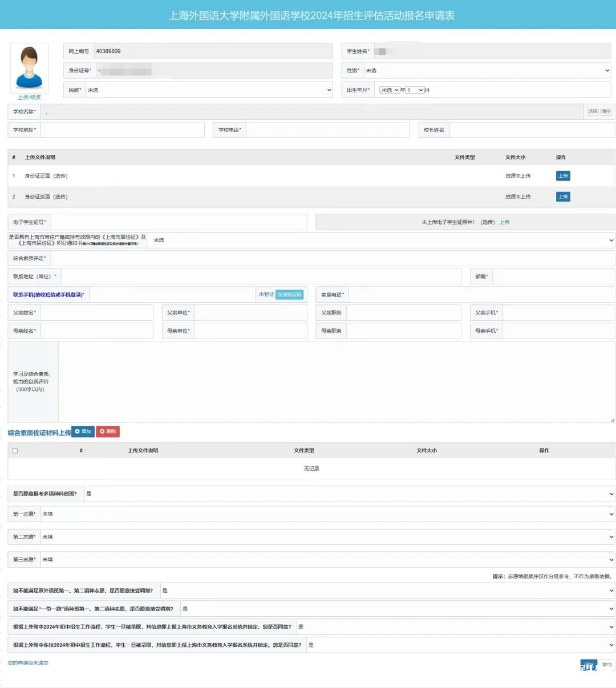Focus the 综合素质评定 input field

pyautogui.click(x=333, y=259)
